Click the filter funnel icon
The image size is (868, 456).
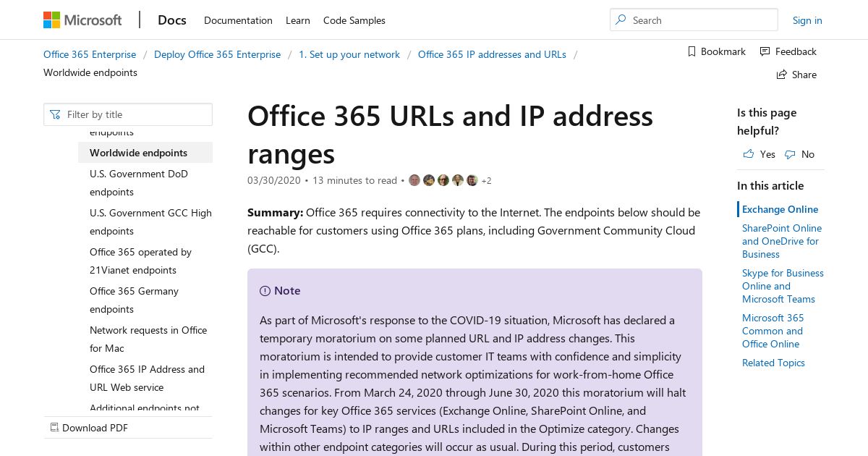pyautogui.click(x=56, y=114)
